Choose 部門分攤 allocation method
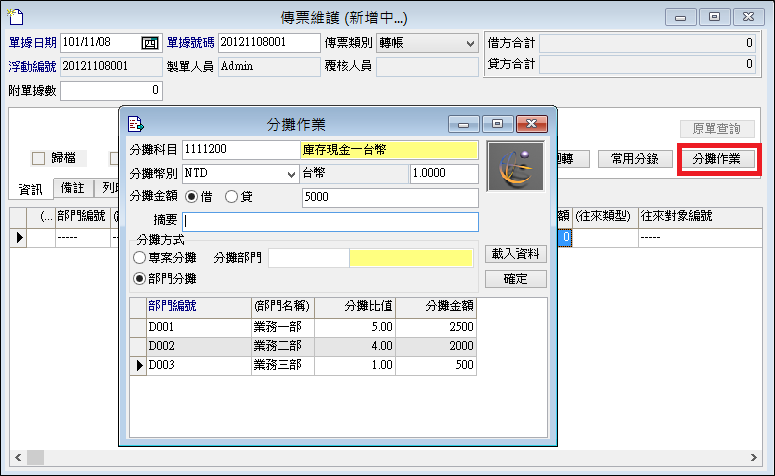775x476 pixels. [140, 278]
